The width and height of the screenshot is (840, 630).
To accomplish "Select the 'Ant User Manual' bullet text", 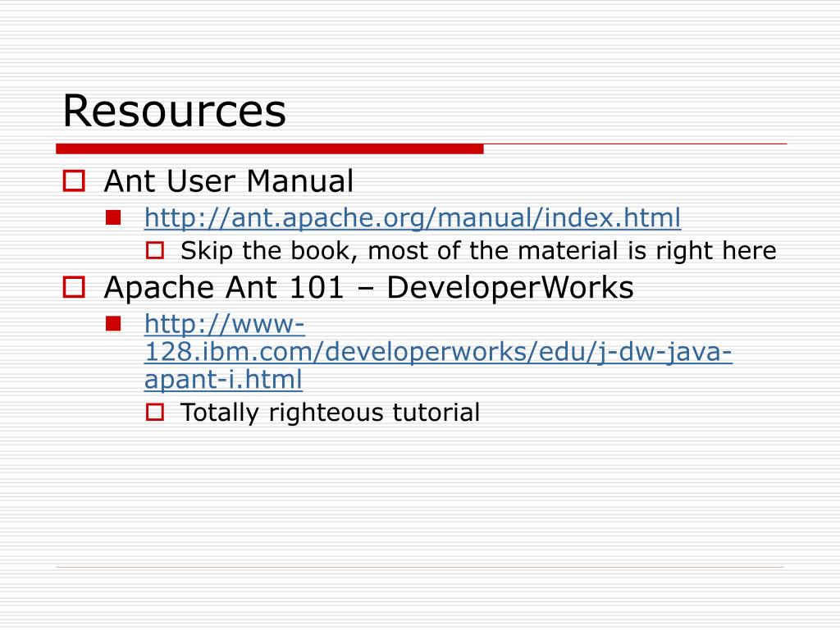I will [229, 180].
